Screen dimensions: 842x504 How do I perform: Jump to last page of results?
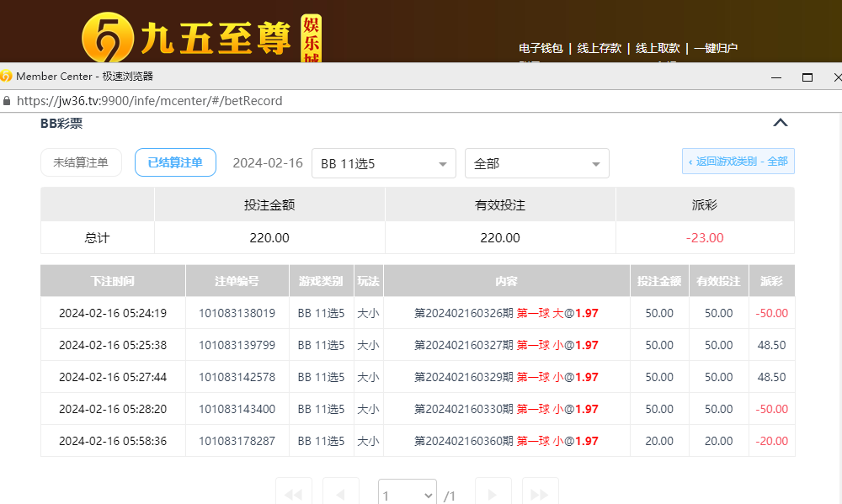(540, 495)
